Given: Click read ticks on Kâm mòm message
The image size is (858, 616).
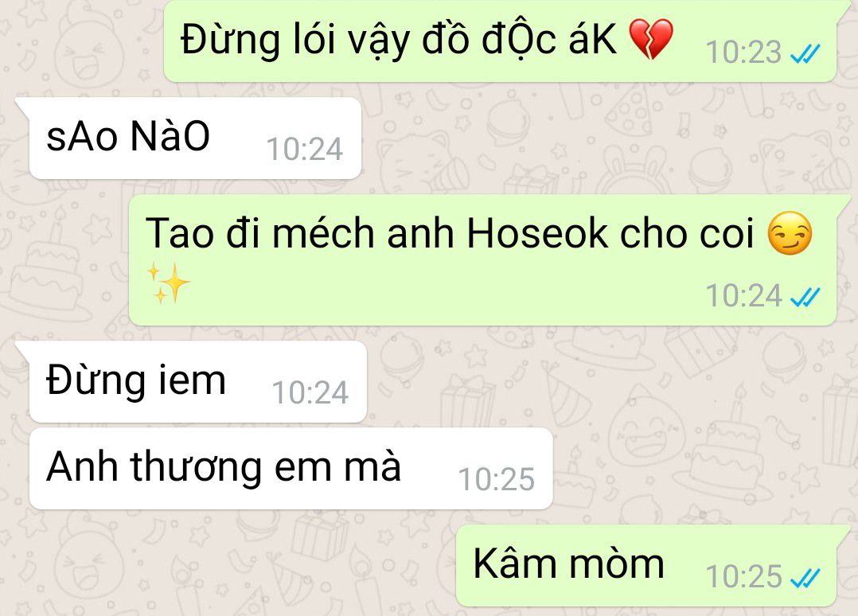Looking at the screenshot, I should pyautogui.click(x=805, y=577).
